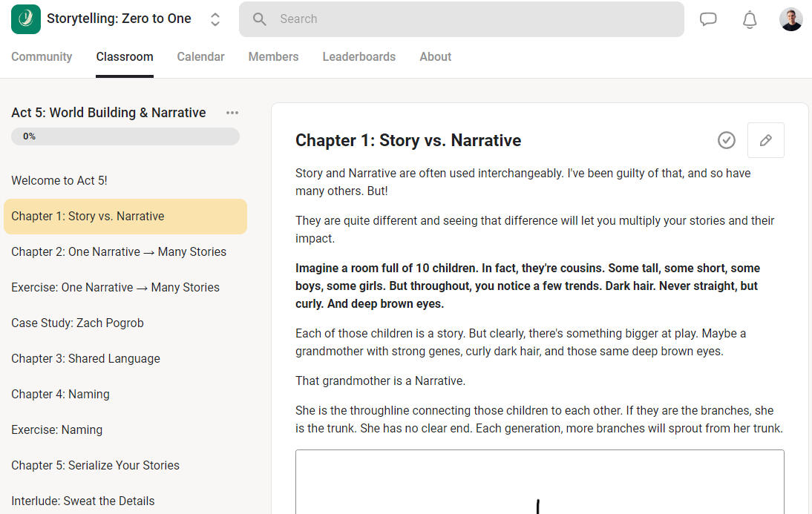
Task: Go to the Members tab
Action: click(x=273, y=57)
